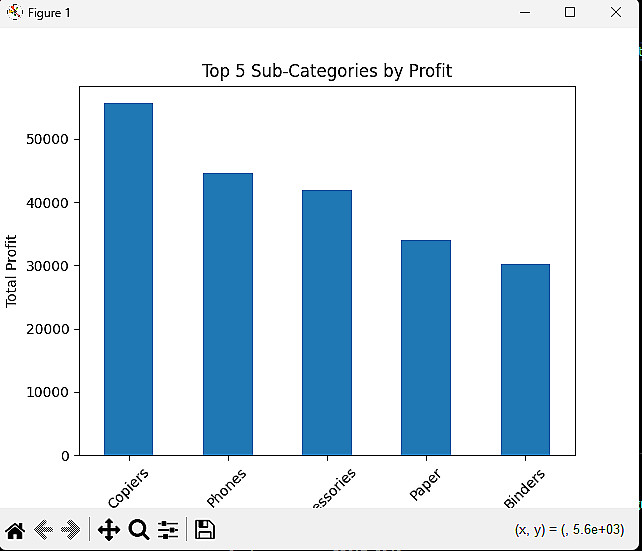Click the "Binders" x-axis label
This screenshot has width=642, height=551.
524,488
